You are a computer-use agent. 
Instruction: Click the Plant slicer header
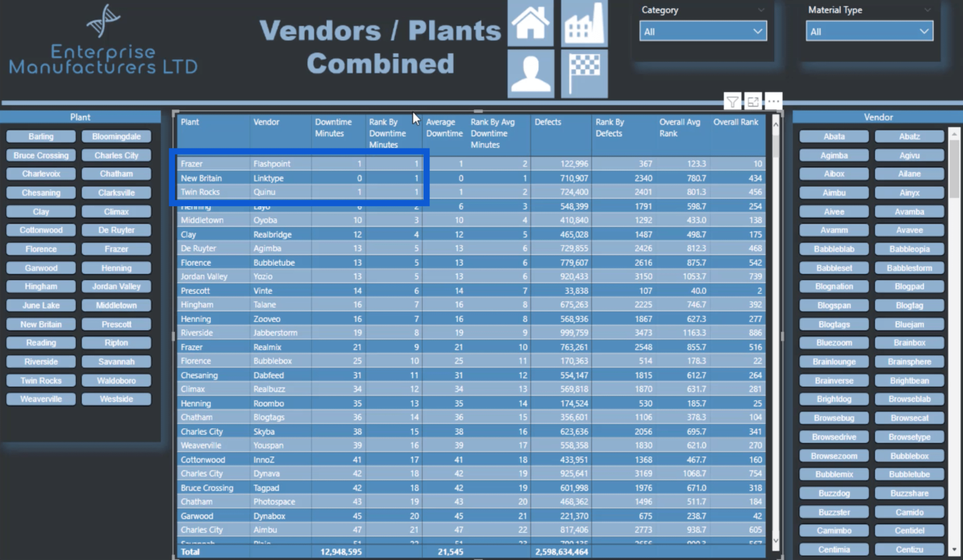80,117
